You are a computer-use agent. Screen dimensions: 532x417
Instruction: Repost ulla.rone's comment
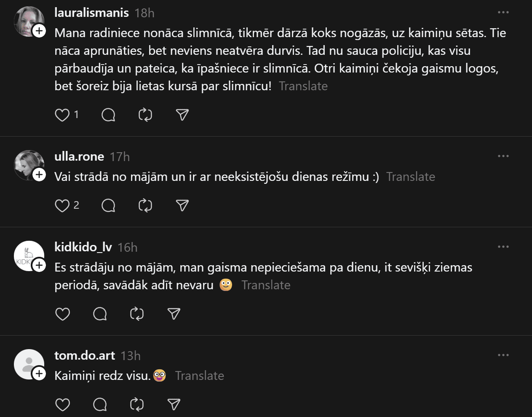tap(145, 205)
